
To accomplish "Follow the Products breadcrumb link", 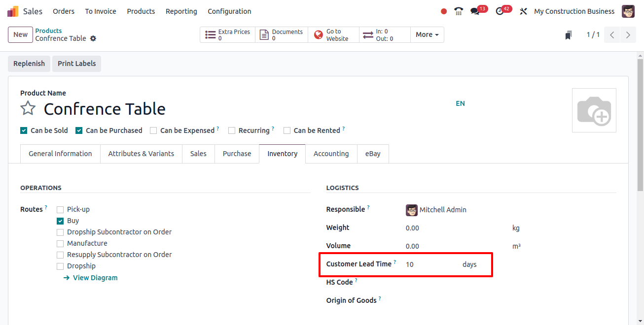I will click(48, 31).
